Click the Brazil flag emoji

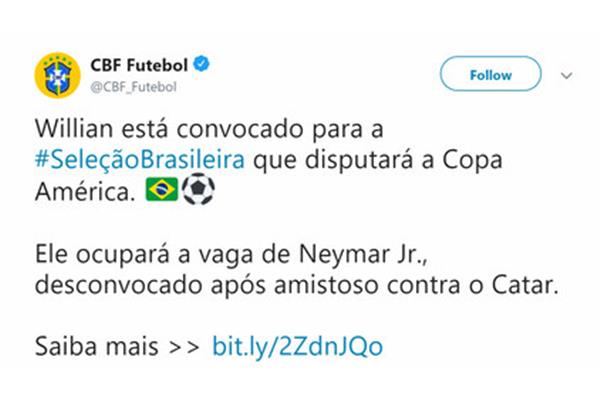click(162, 189)
